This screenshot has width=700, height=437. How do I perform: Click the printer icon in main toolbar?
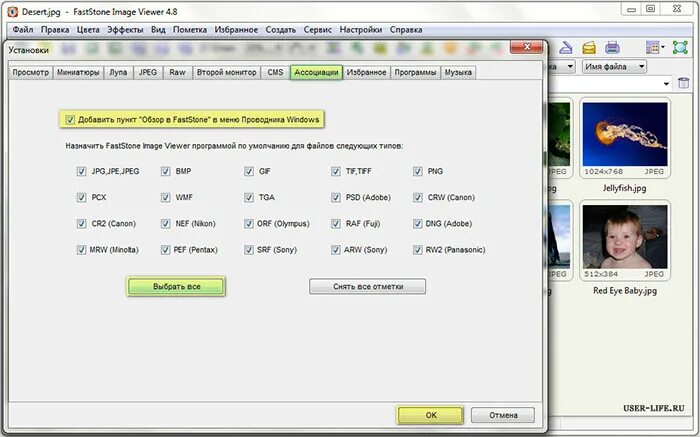pyautogui.click(x=612, y=47)
